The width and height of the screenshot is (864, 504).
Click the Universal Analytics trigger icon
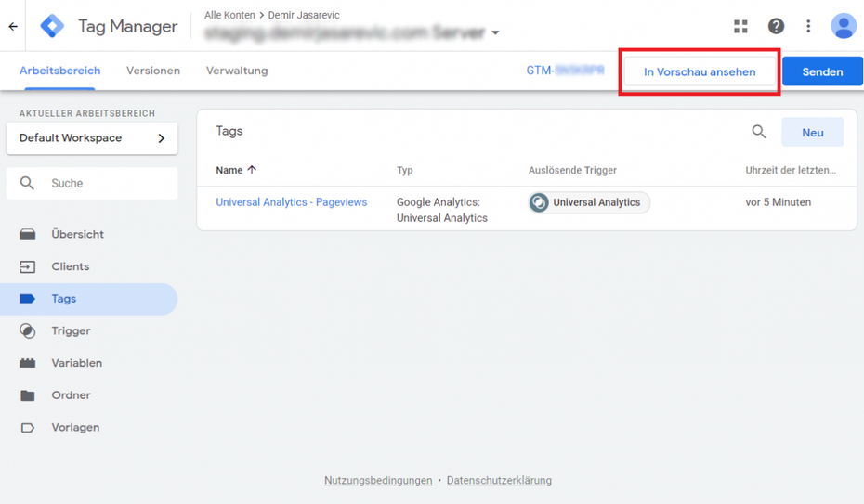[x=539, y=202]
